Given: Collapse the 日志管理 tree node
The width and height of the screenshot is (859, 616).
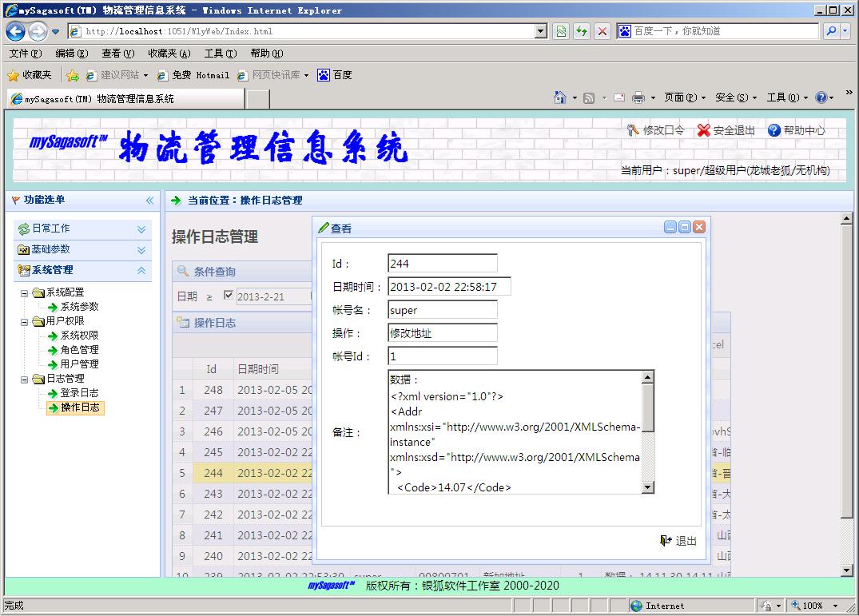Looking at the screenshot, I should tap(24, 380).
